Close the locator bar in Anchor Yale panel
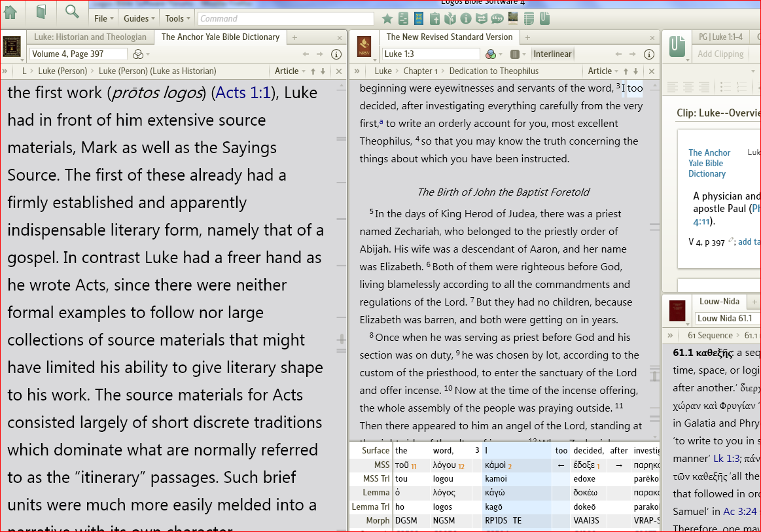761x532 pixels. click(x=339, y=71)
